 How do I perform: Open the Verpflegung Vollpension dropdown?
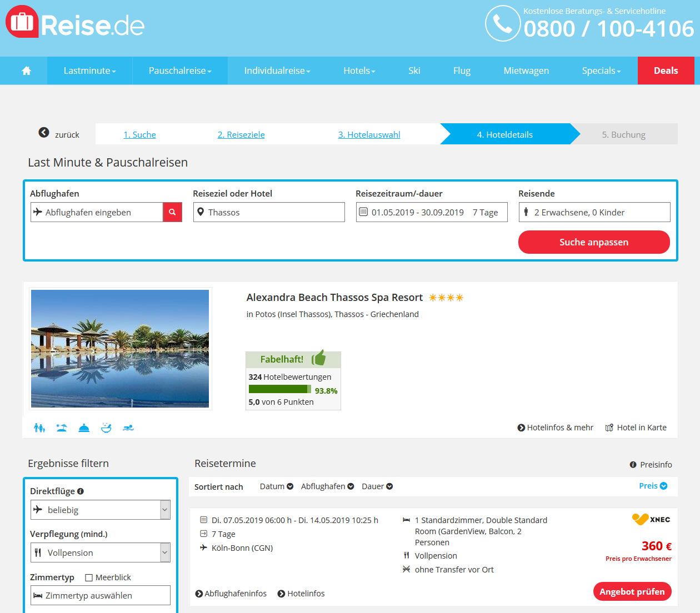(x=101, y=552)
